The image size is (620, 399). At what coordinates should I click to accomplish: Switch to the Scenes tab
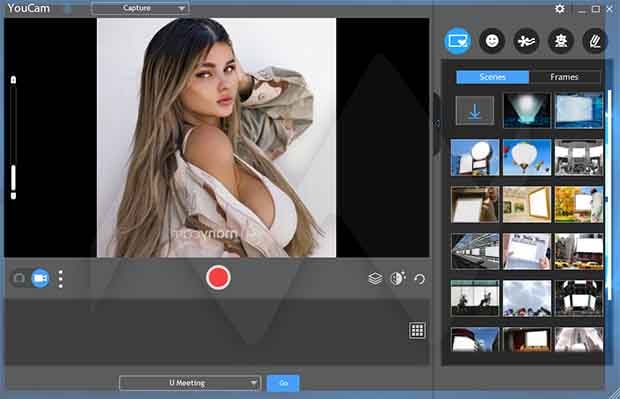pos(492,77)
